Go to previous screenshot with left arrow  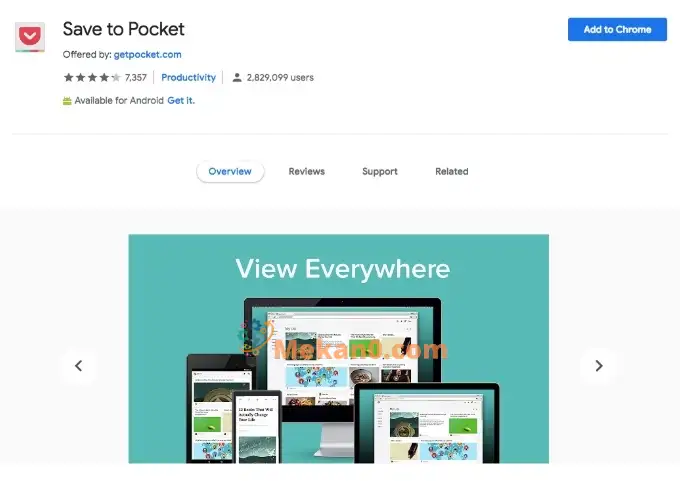click(78, 366)
